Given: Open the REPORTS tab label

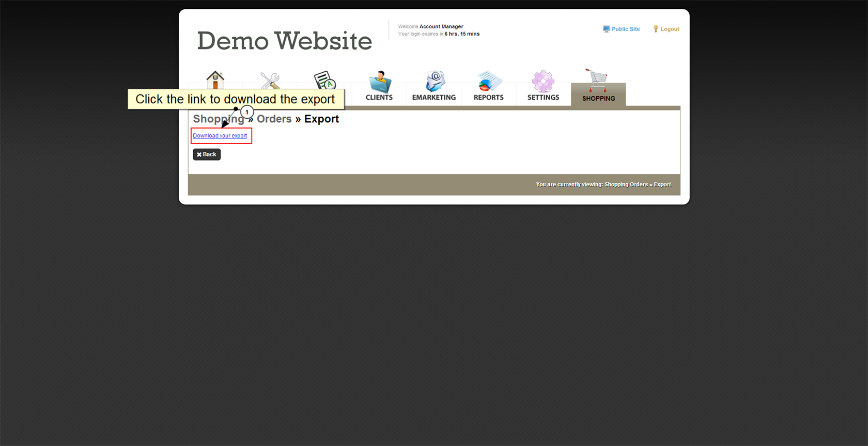Looking at the screenshot, I should pyautogui.click(x=488, y=98).
